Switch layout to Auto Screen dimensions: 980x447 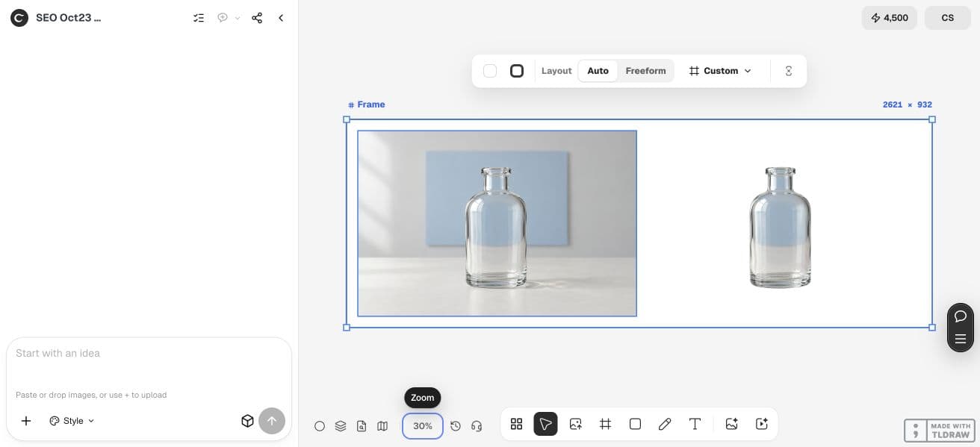point(598,71)
